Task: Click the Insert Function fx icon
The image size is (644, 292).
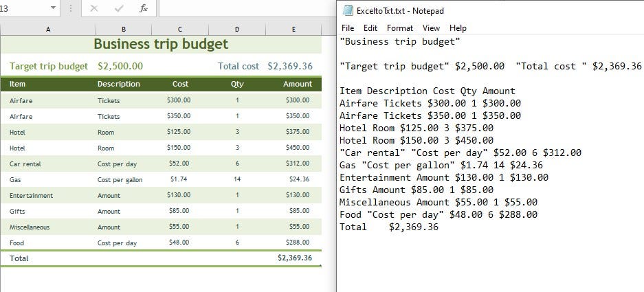Action: [144, 8]
